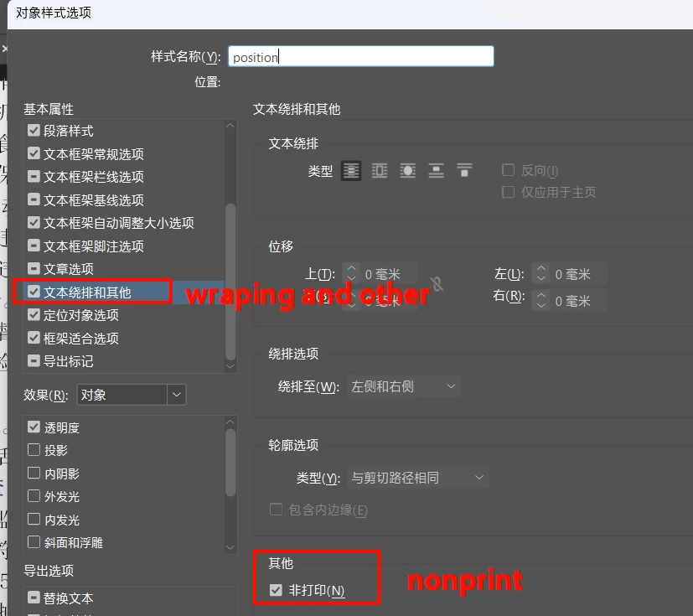693x616 pixels.
Task: Select 替换文本 row label
Action: click(x=69, y=598)
